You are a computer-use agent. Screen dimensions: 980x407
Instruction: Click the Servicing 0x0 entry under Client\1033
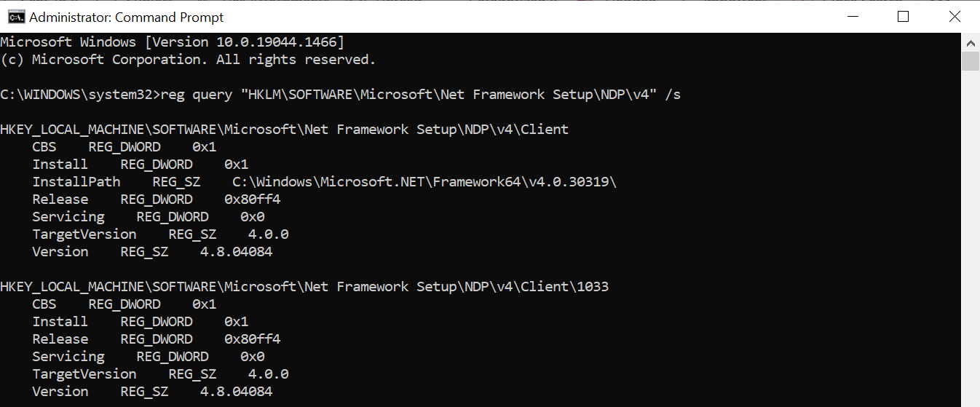point(149,357)
